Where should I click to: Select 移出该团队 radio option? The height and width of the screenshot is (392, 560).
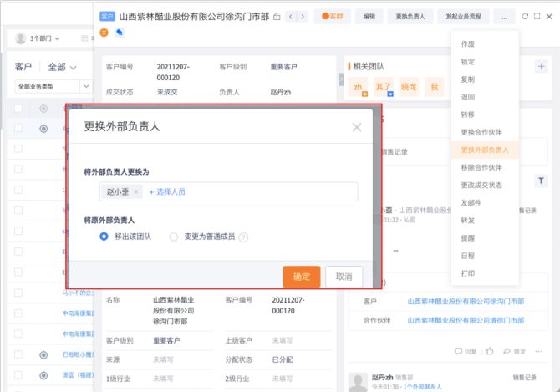[x=104, y=237]
